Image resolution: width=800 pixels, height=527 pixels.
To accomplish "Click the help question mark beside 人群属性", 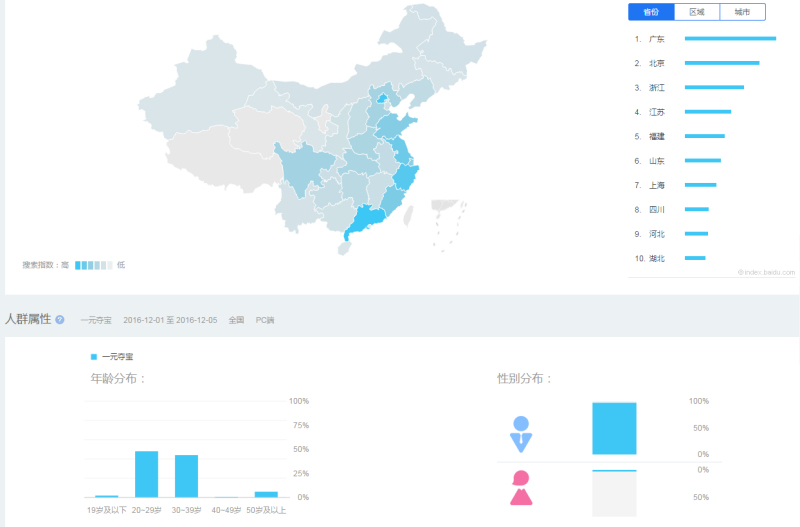I will click(x=60, y=320).
